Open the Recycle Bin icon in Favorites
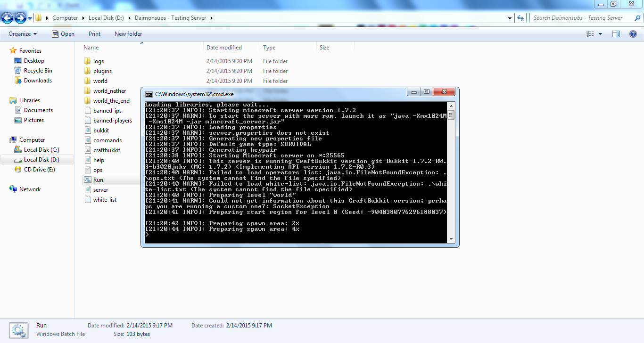Viewport: 644px width, 343px height. pyautogui.click(x=18, y=71)
